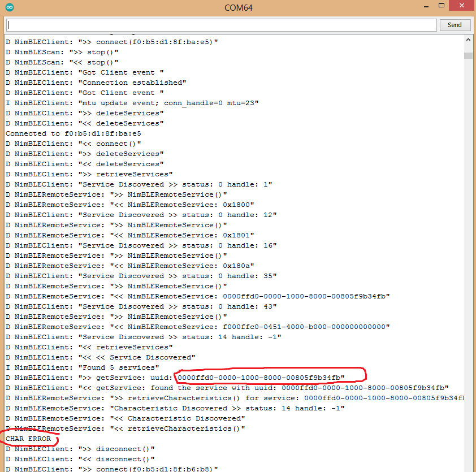Click the CHAR ERROR log line
This screenshot has height=472, width=476.
[x=28, y=439]
